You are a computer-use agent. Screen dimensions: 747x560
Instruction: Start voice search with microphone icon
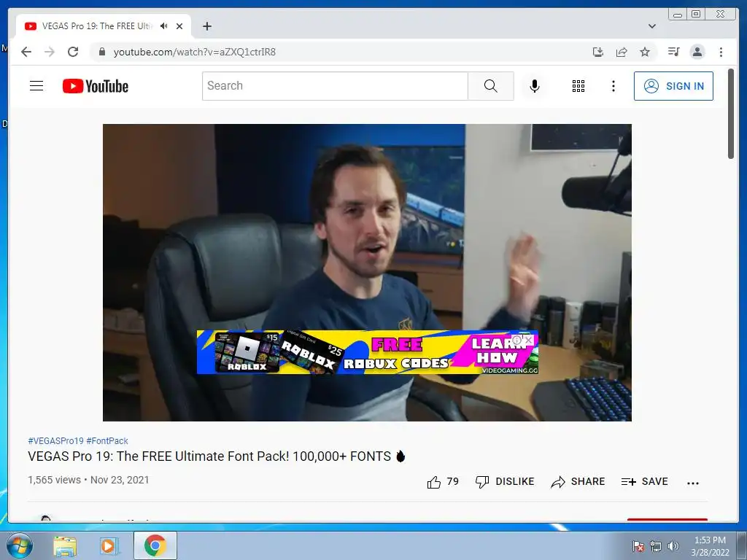[535, 86]
